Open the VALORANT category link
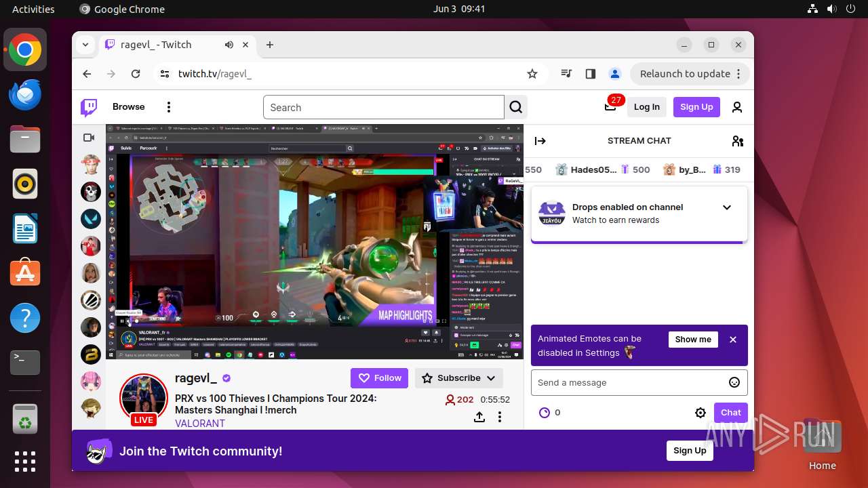868x488 pixels. [200, 423]
